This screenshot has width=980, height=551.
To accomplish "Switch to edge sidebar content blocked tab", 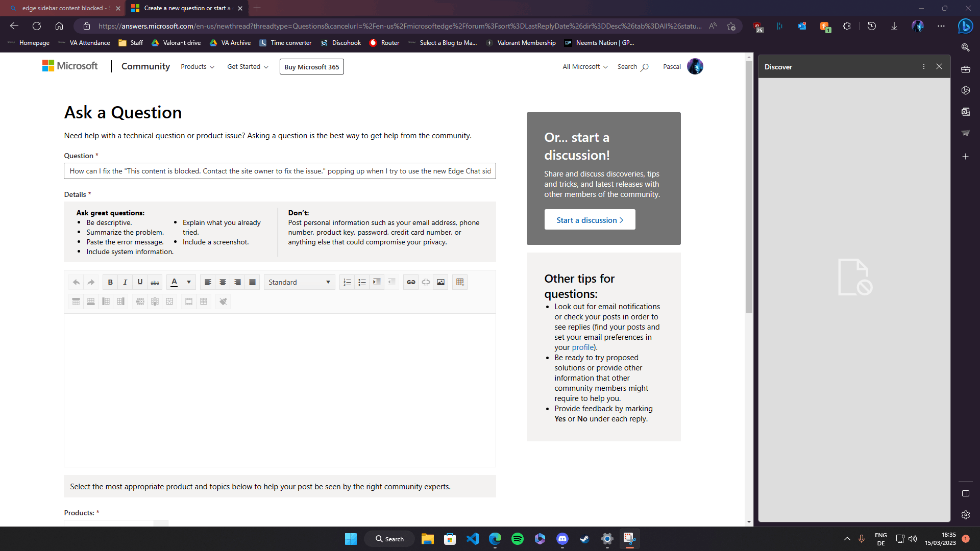I will (64, 8).
